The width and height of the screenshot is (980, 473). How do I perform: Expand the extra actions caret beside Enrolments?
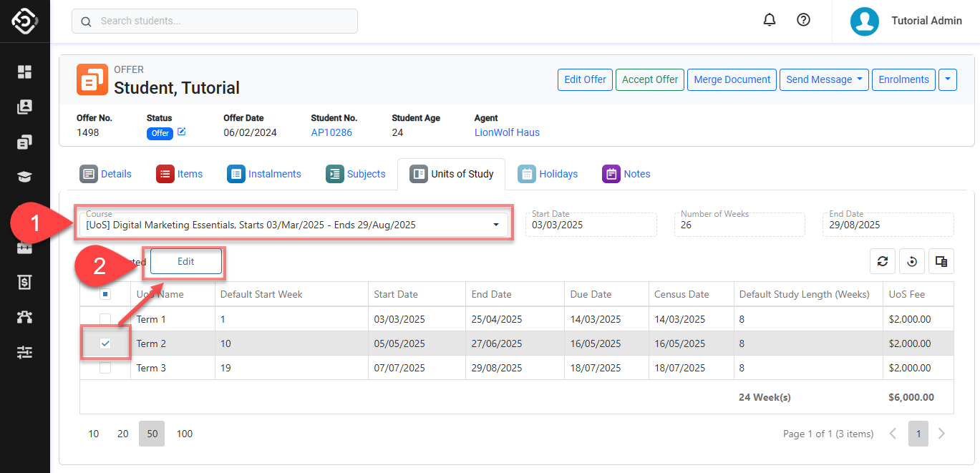coord(947,79)
